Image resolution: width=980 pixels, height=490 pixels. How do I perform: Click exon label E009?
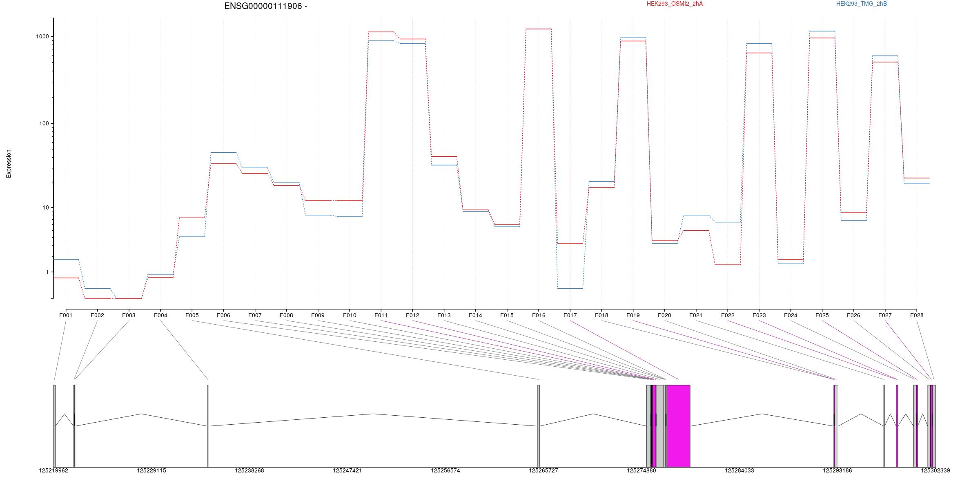point(318,315)
